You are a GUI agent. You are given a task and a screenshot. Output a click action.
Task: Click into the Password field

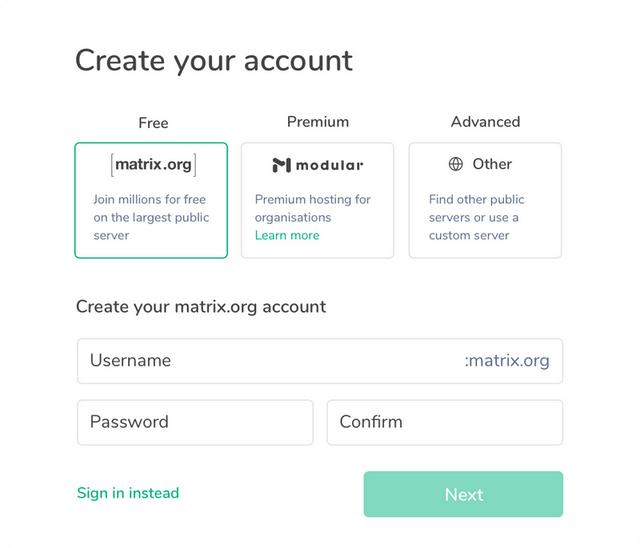pyautogui.click(x=195, y=422)
